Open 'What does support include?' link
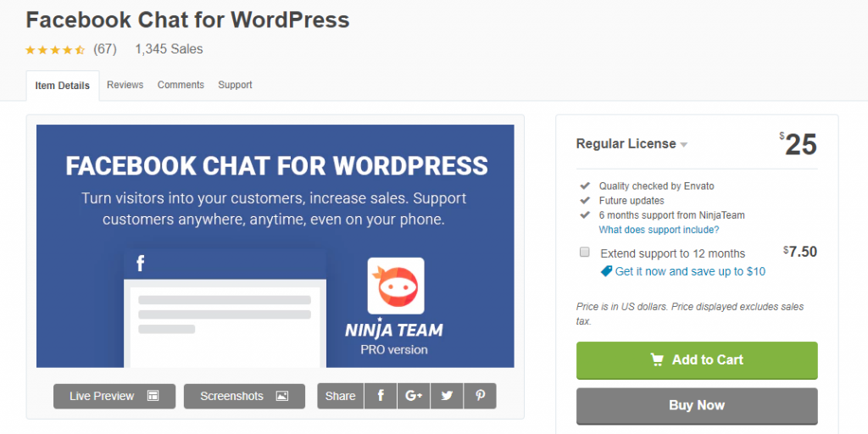The width and height of the screenshot is (868, 434). tap(659, 230)
